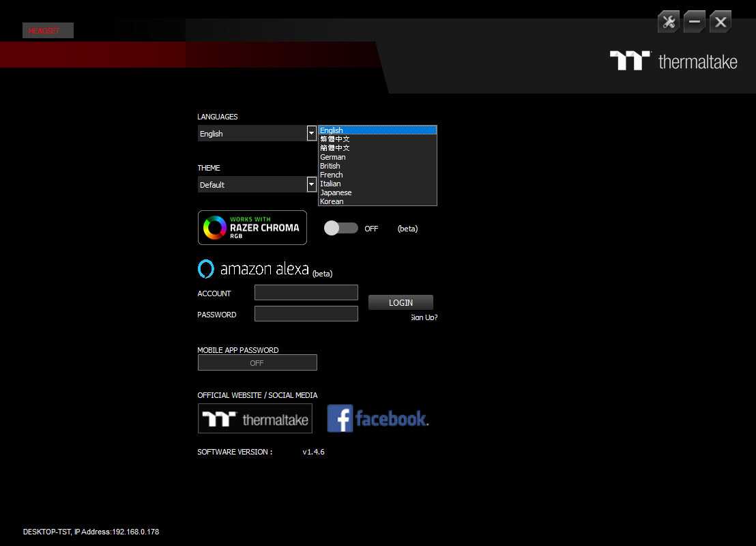Minimize the Thermaltake window
The width and height of the screenshot is (756, 546).
click(694, 22)
